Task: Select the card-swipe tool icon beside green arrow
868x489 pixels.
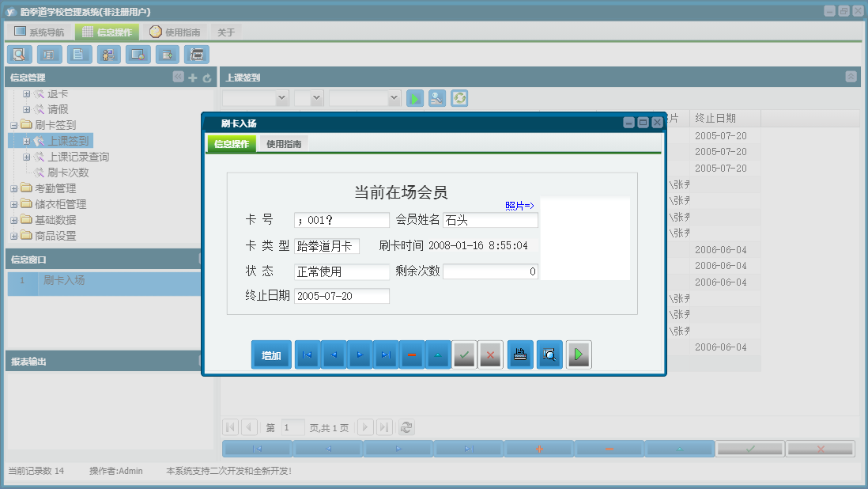Action: click(436, 98)
